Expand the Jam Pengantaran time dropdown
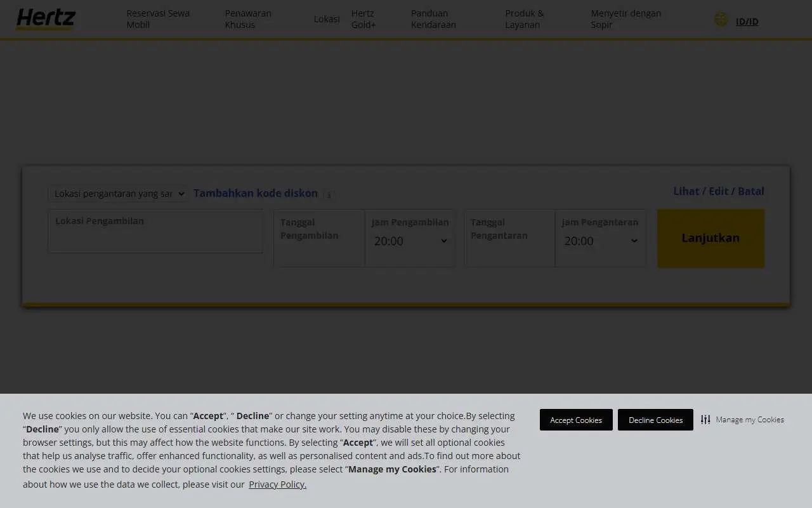812x508 pixels. click(600, 241)
